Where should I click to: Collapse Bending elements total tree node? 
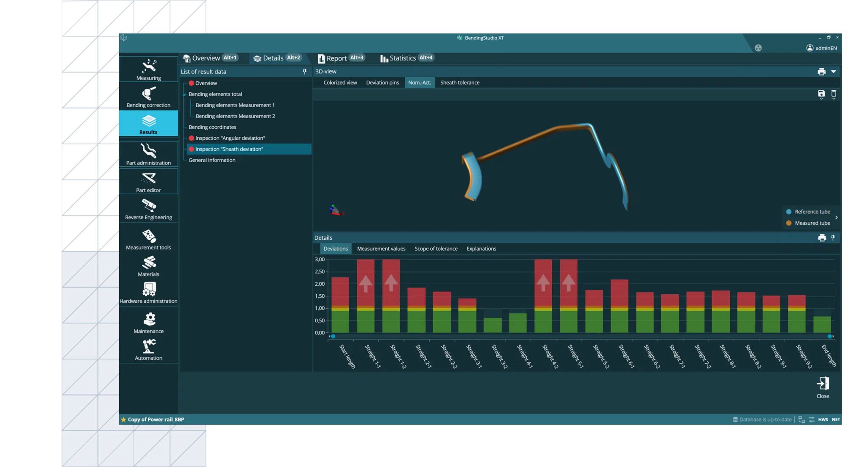(x=184, y=94)
